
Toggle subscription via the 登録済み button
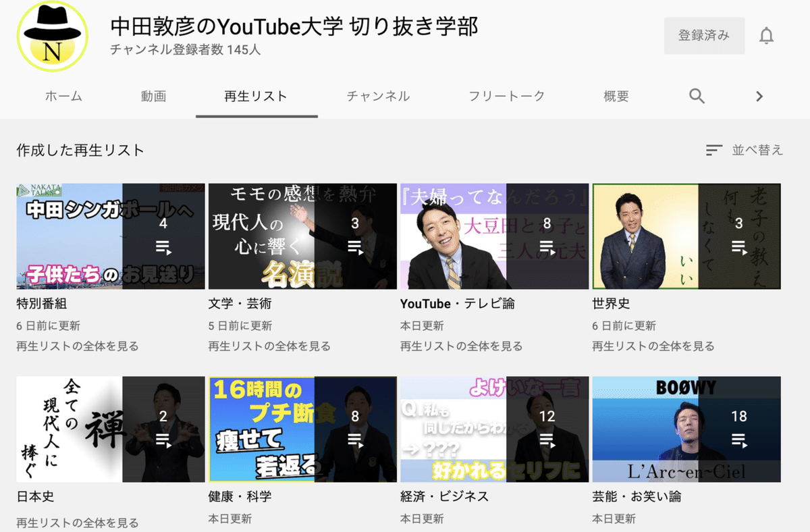pos(704,35)
